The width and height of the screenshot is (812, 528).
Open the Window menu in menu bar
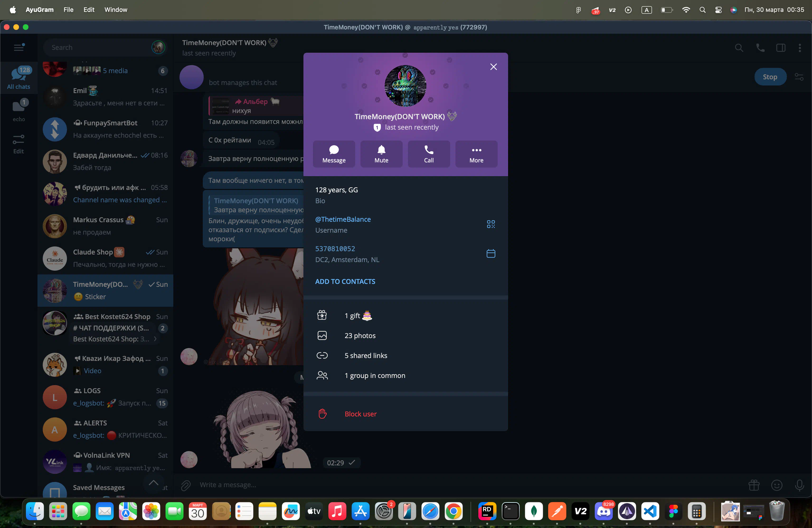(x=116, y=9)
